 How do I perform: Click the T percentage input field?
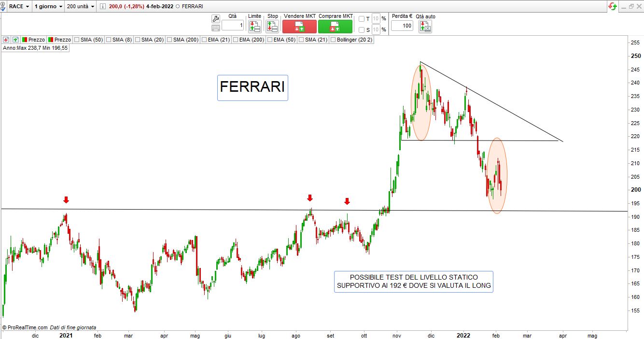[376, 19]
